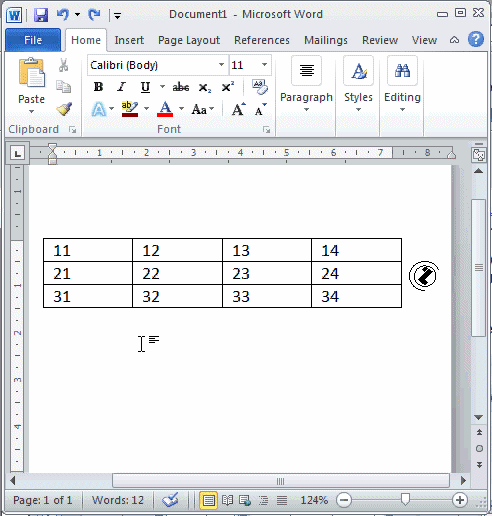The height and width of the screenshot is (516, 492).
Task: Open the Insert ribbon tab
Action: tap(129, 40)
